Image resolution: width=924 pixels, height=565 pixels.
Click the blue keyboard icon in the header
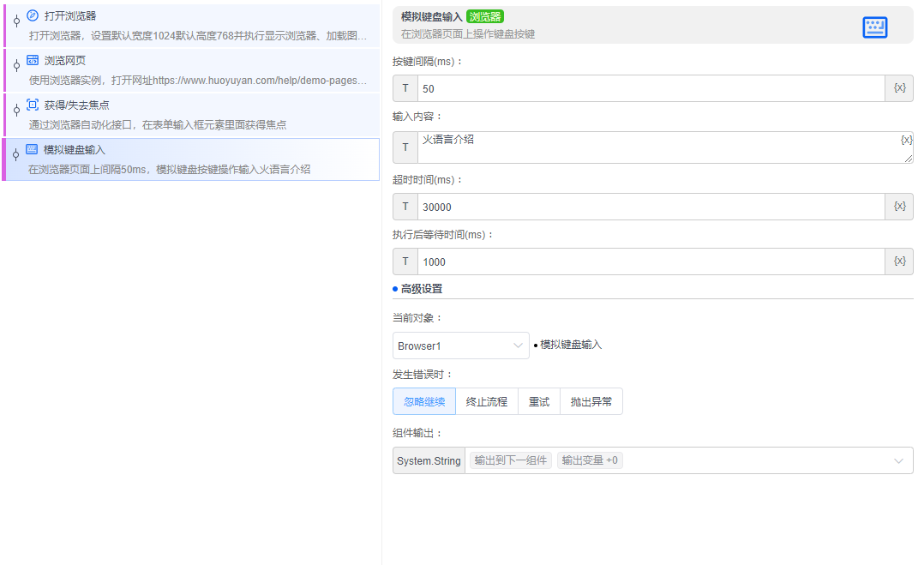874,27
